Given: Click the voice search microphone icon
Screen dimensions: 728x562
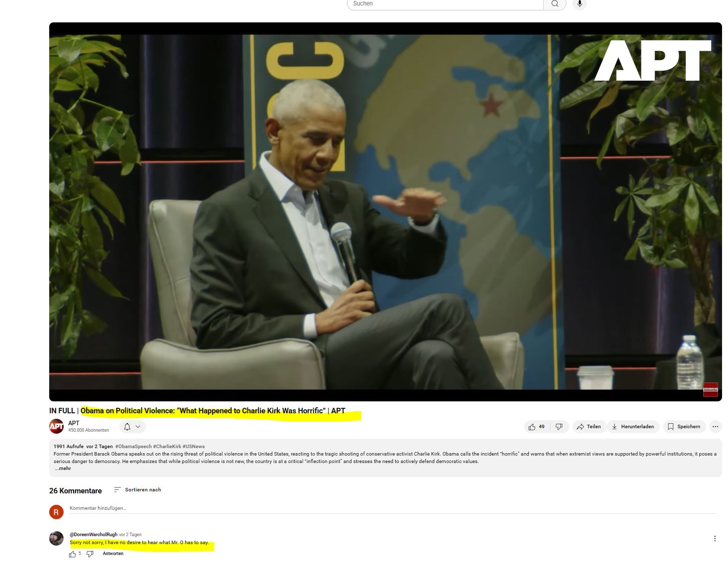Looking at the screenshot, I should click(x=579, y=4).
